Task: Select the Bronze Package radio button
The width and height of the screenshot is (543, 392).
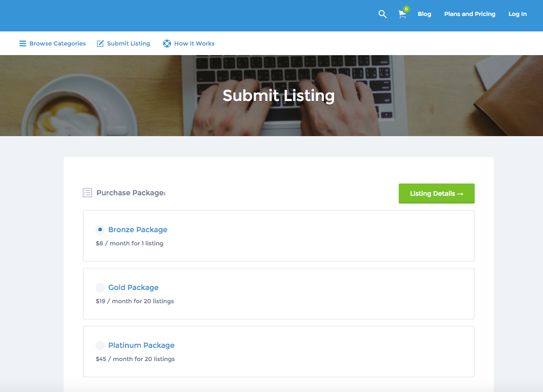Action: (x=100, y=230)
